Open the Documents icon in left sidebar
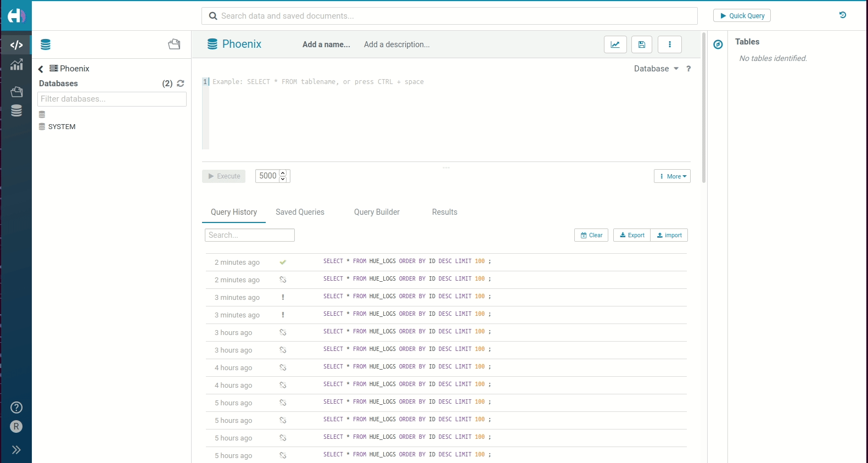 (16, 91)
